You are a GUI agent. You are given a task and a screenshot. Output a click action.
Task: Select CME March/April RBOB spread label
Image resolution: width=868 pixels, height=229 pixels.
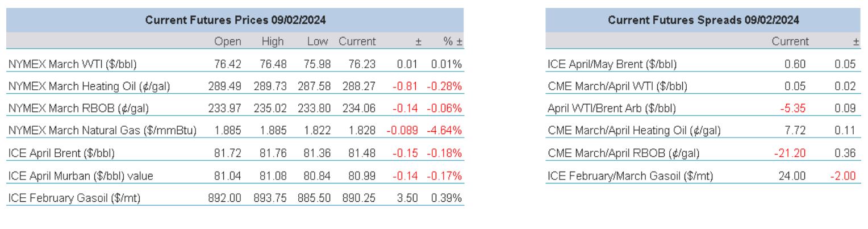coord(624,153)
